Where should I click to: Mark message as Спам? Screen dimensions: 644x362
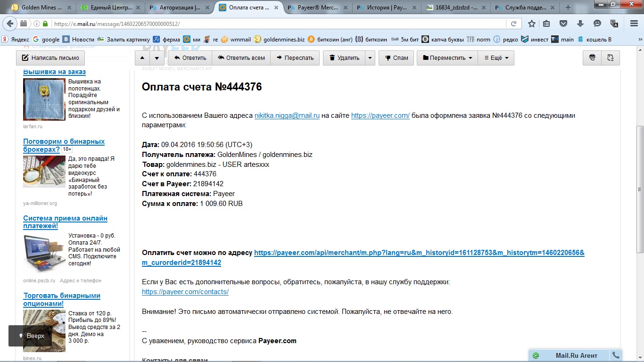click(396, 58)
